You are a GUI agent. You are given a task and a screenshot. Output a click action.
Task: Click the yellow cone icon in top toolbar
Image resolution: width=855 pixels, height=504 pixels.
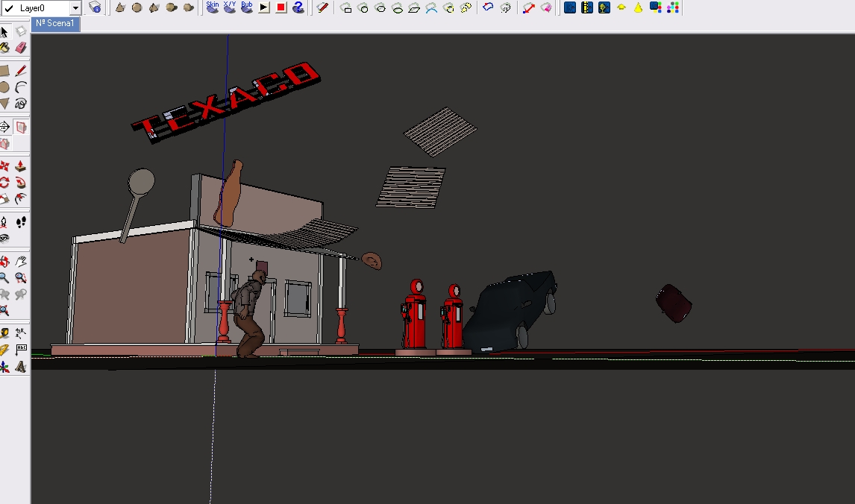point(638,7)
